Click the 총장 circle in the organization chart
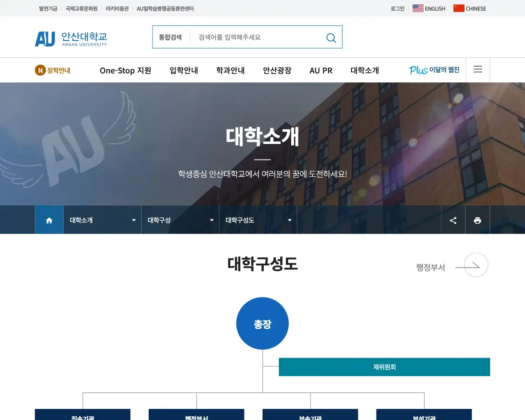The image size is (525, 420). 262,323
